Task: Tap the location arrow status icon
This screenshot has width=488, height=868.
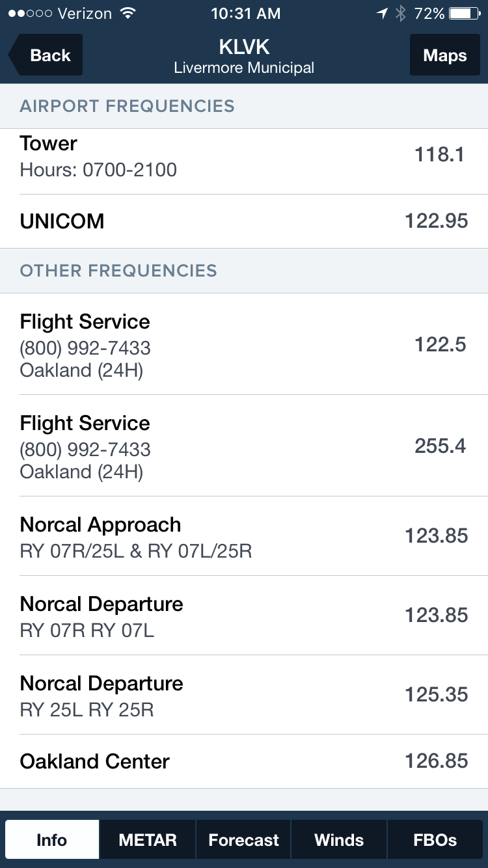Action: coord(383,14)
